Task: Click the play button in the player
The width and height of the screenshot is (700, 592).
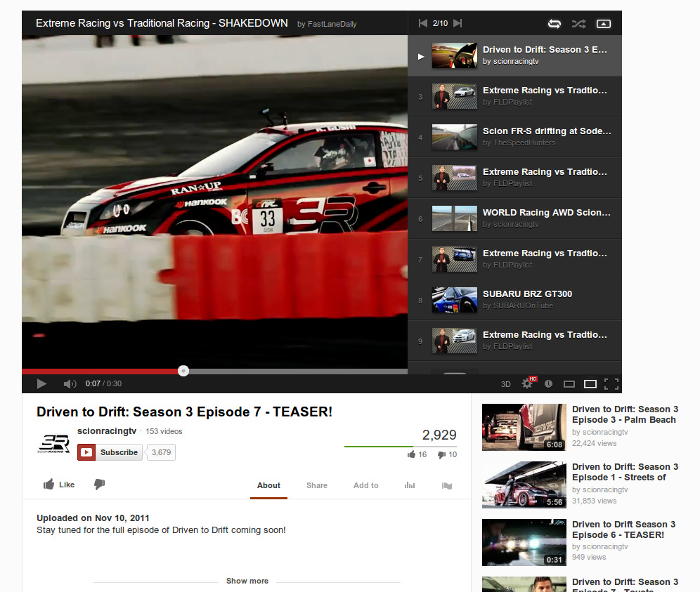Action: click(41, 383)
